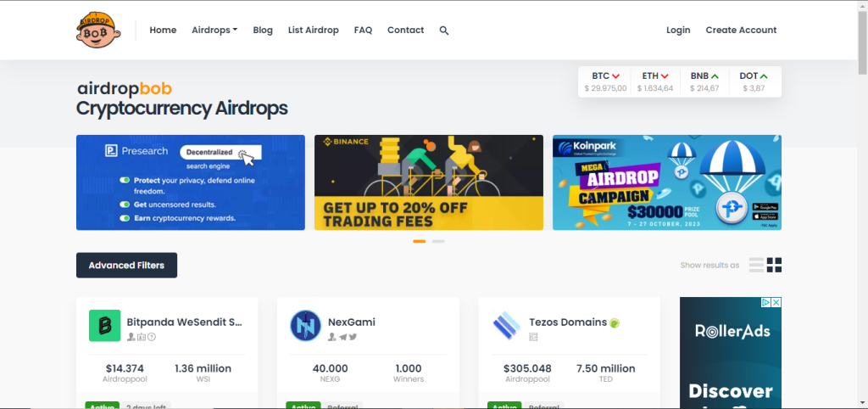This screenshot has width=868, height=409.
Task: Open Advanced Filters
Action: pos(127,266)
